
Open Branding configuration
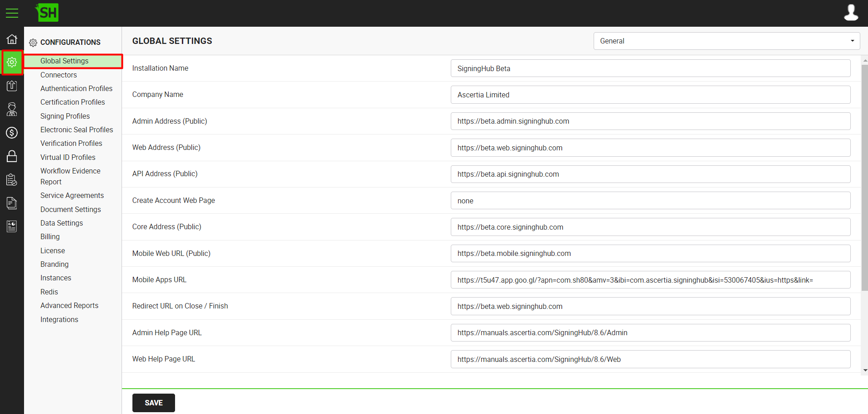(54, 264)
